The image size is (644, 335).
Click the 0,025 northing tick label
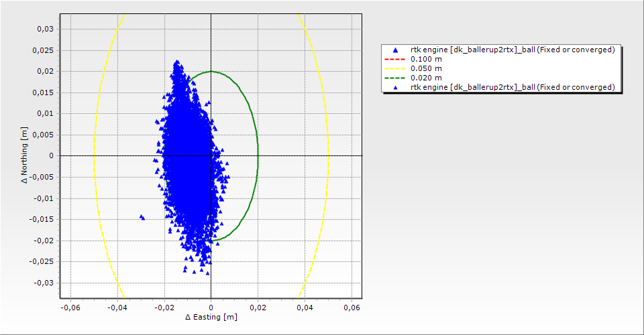pyautogui.click(x=44, y=50)
